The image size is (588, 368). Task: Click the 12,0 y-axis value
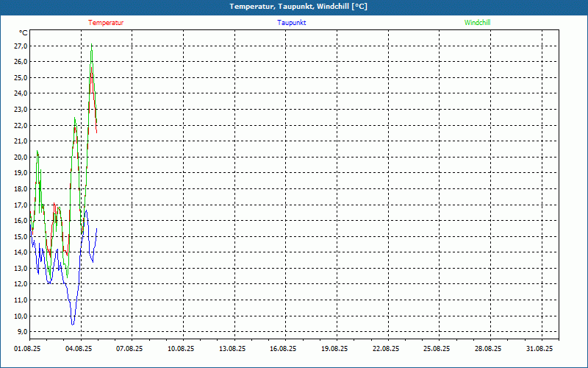(x=21, y=284)
